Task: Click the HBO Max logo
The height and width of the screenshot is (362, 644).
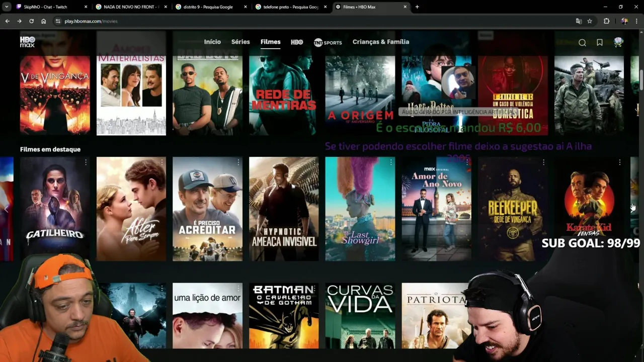Action: pos(28,42)
